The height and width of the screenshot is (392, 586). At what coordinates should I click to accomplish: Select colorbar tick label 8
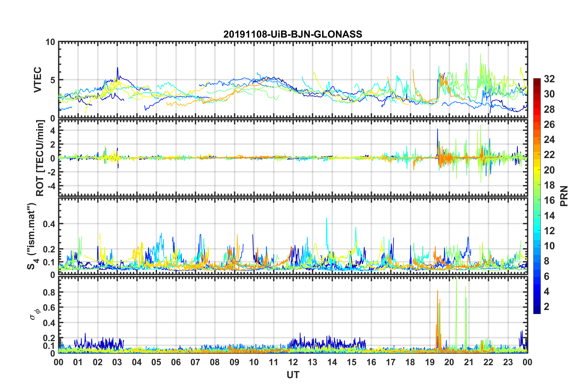[x=547, y=261]
